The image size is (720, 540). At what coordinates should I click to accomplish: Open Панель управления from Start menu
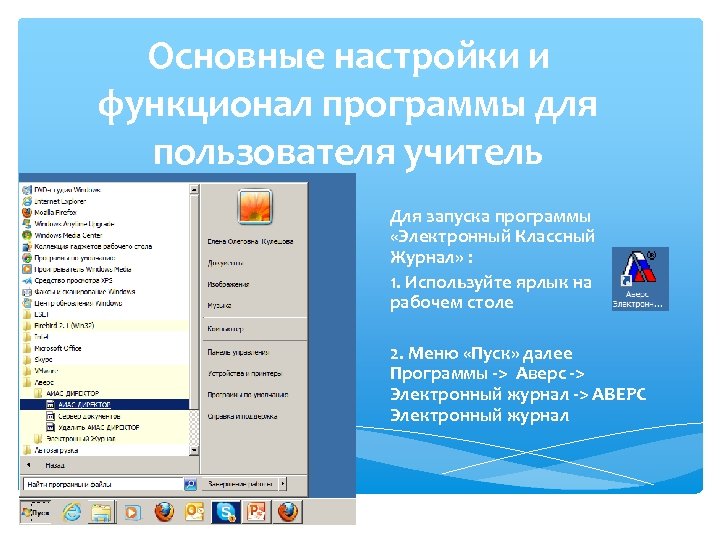[238, 352]
